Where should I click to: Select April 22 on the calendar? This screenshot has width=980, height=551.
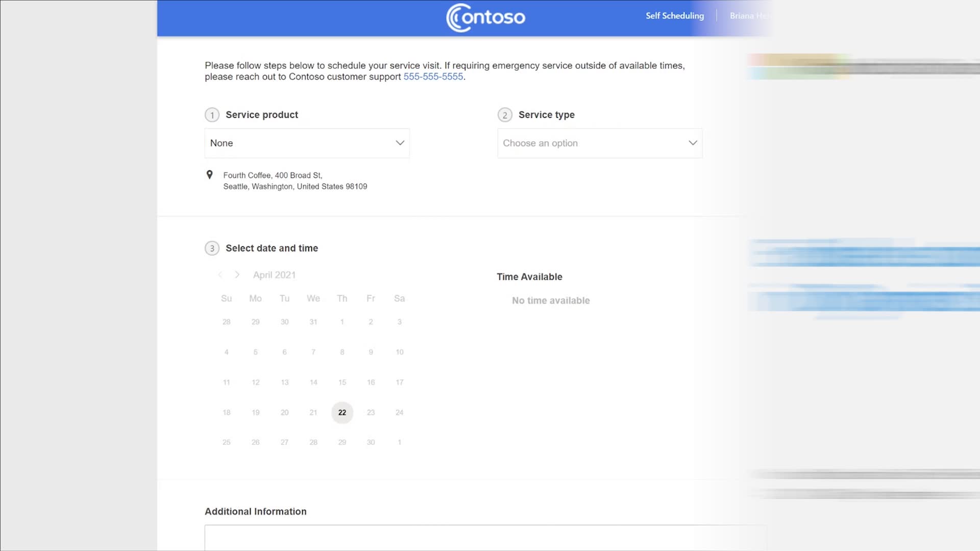click(342, 412)
